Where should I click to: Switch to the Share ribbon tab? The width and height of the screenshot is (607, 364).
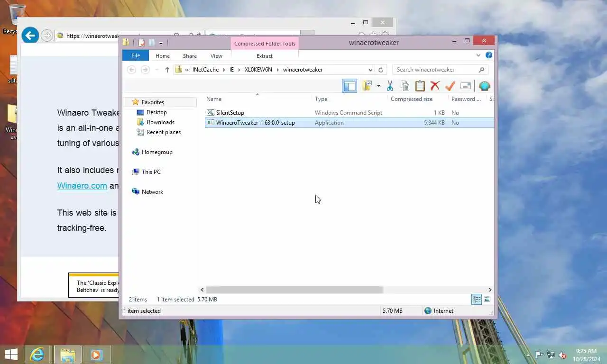tap(190, 56)
